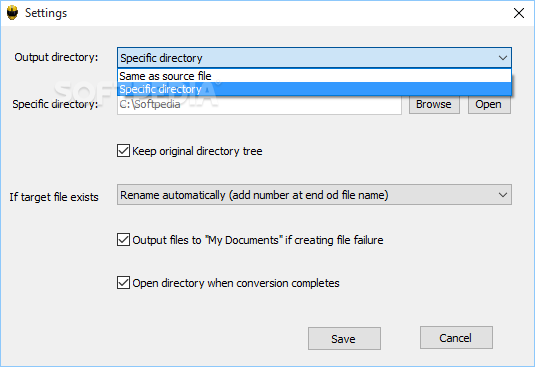Viewport: 535px width, 367px height.
Task: Save the settings
Action: [x=344, y=339]
